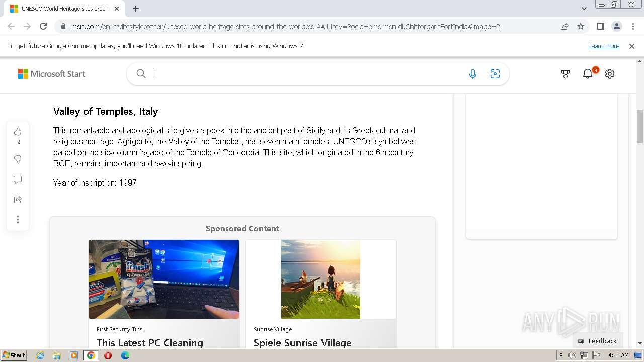Open the three-dot more options menu in sidebar
This screenshot has height=362, width=644.
click(18, 220)
